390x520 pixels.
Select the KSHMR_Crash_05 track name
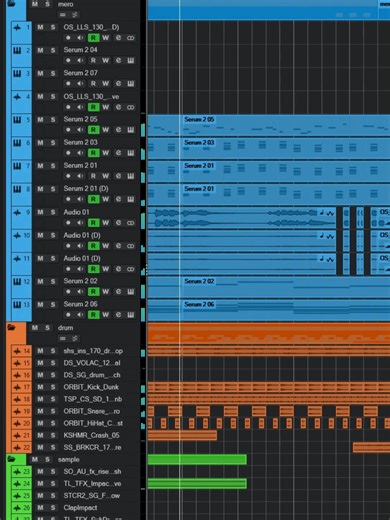(91, 435)
